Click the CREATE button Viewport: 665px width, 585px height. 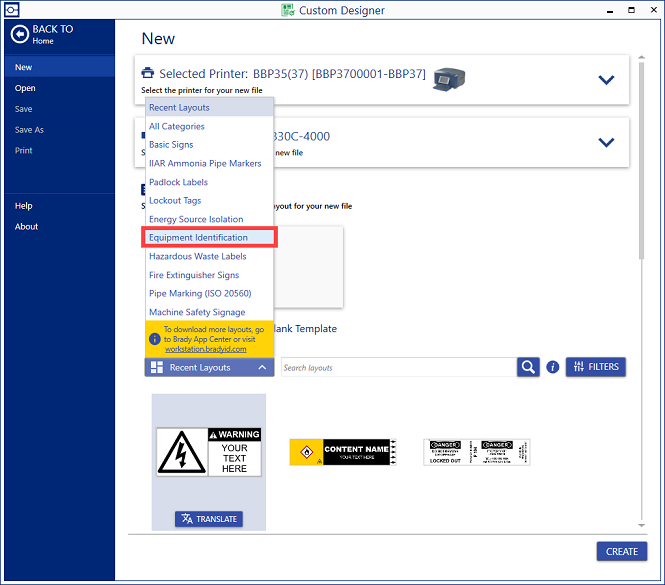(622, 551)
